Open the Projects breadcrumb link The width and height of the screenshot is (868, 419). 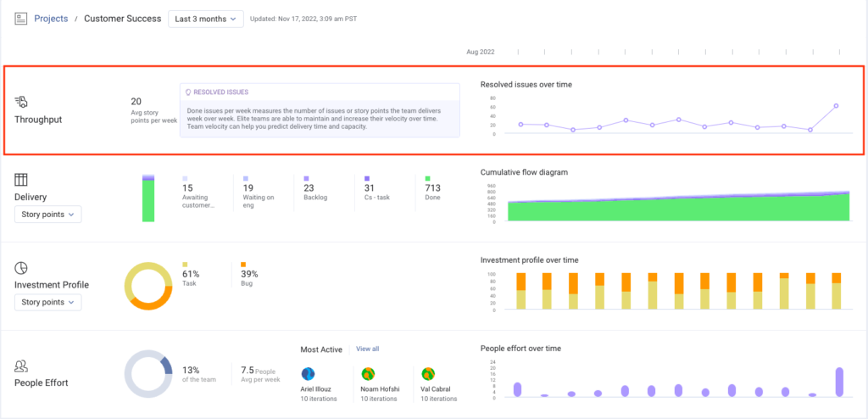pyautogui.click(x=51, y=19)
